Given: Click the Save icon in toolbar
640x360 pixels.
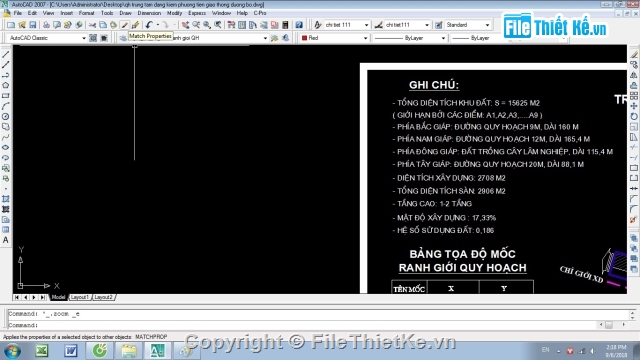Looking at the screenshot, I should click(33, 25).
